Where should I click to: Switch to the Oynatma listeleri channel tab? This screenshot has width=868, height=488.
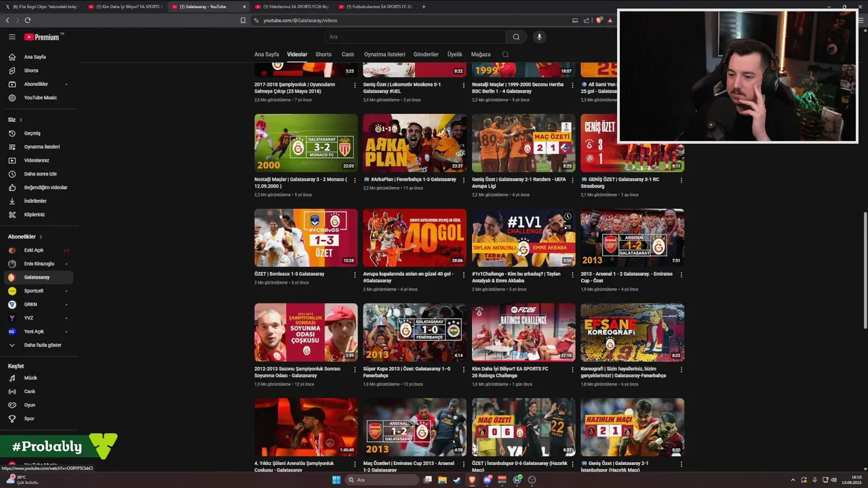click(384, 54)
